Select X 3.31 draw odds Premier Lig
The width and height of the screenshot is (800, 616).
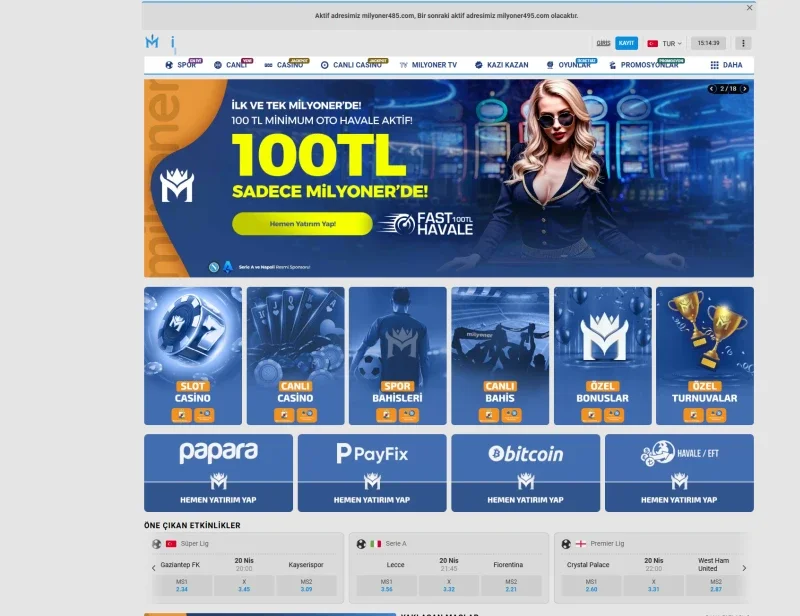[654, 585]
